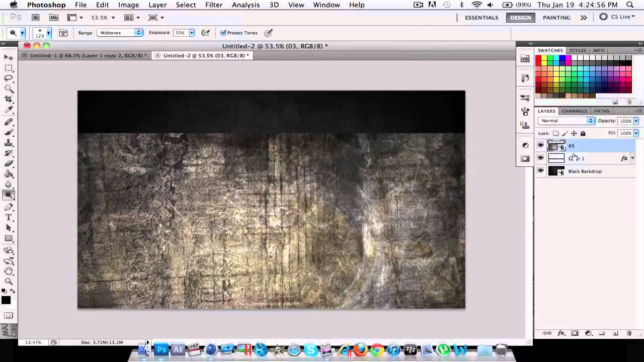The image size is (644, 362).
Task: Enable airbrush mode in options bar
Action: 205,33
